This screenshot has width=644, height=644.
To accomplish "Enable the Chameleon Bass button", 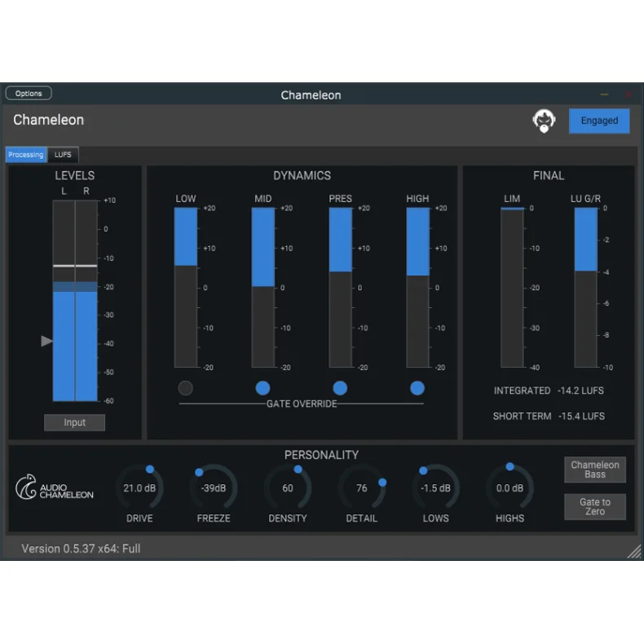I will tap(595, 470).
